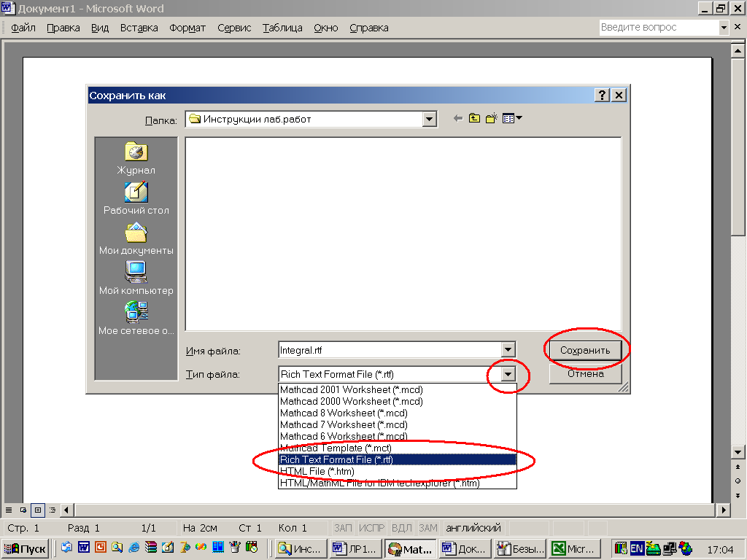
Task: Open the Тип файла dropdown arrow
Action: point(508,374)
